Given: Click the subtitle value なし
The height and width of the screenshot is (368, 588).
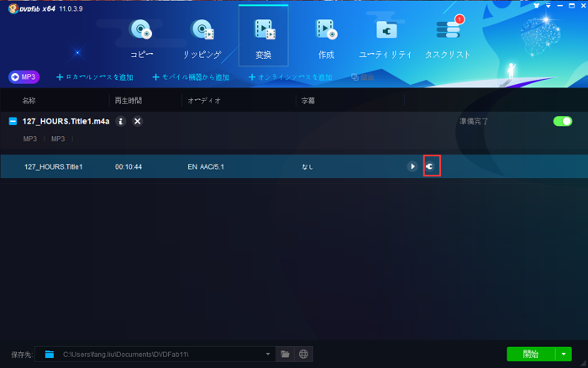Looking at the screenshot, I should (x=307, y=167).
